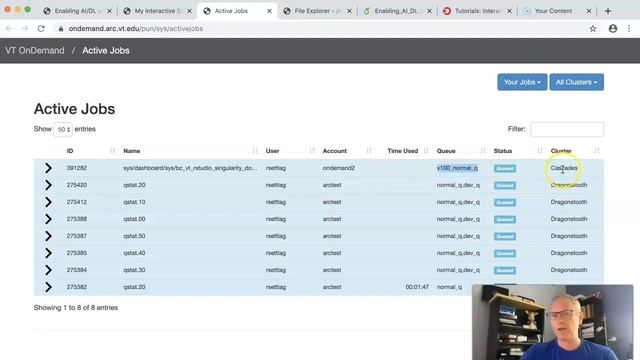Sort table by Name column
This screenshot has height=360, width=640.
coord(190,151)
